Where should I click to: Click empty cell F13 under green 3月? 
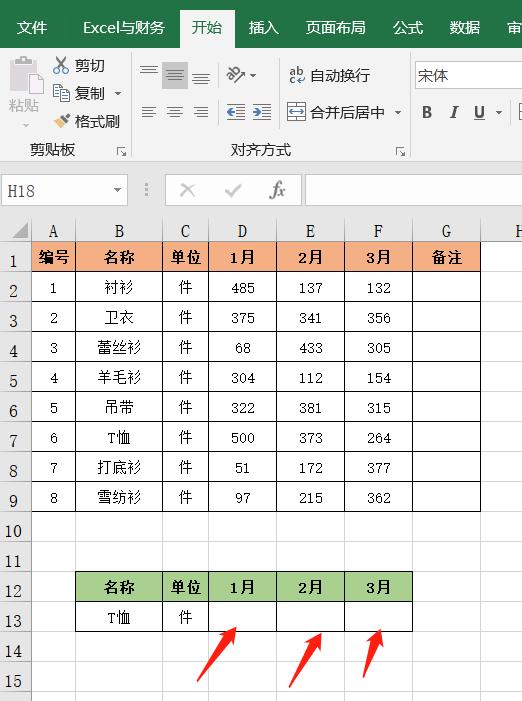(379, 617)
